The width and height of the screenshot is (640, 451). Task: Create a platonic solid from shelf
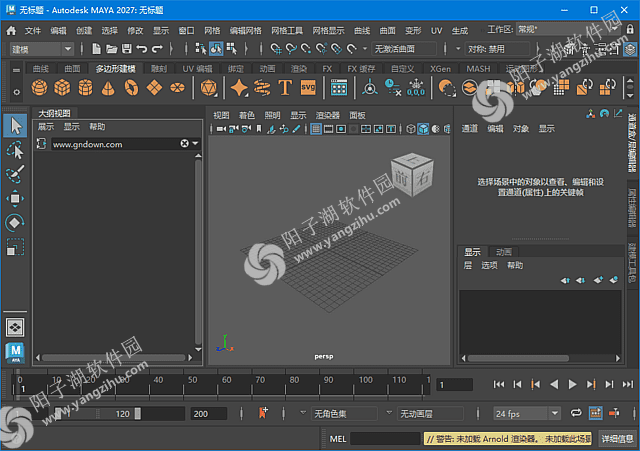[x=209, y=87]
